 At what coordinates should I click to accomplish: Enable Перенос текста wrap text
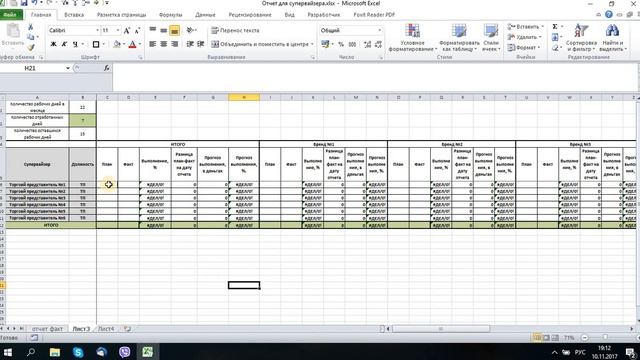tap(235, 30)
